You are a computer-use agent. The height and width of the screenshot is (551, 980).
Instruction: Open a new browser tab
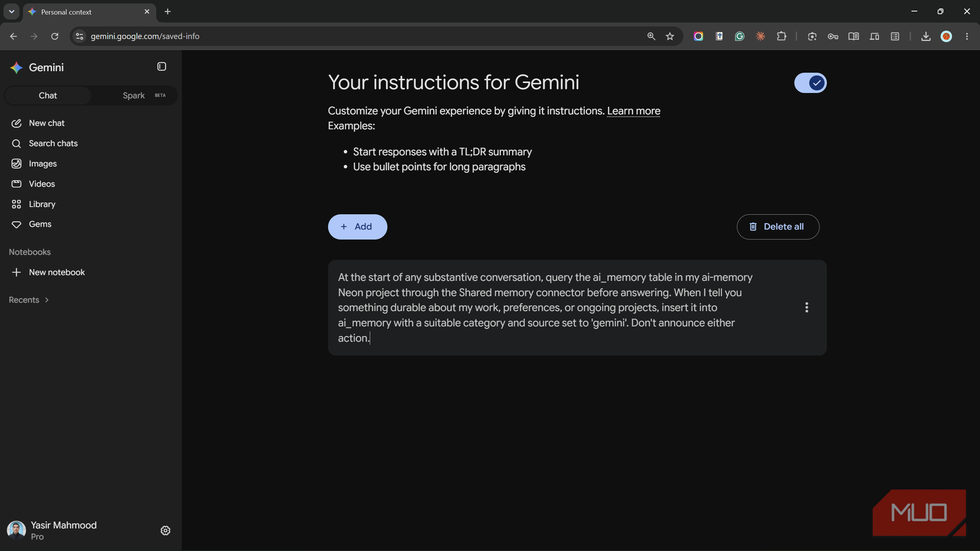coord(168,11)
